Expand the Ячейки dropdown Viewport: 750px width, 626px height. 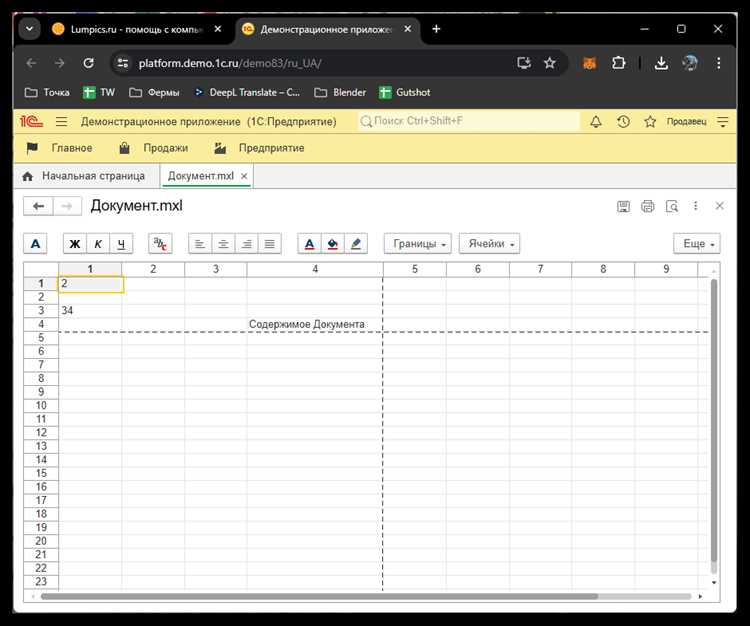pos(489,243)
